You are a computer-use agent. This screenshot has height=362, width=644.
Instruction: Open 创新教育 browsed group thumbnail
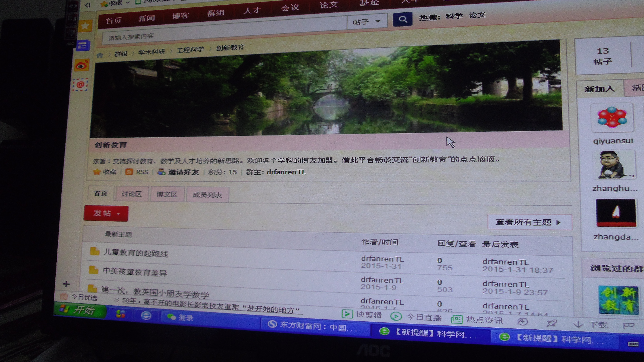(619, 300)
